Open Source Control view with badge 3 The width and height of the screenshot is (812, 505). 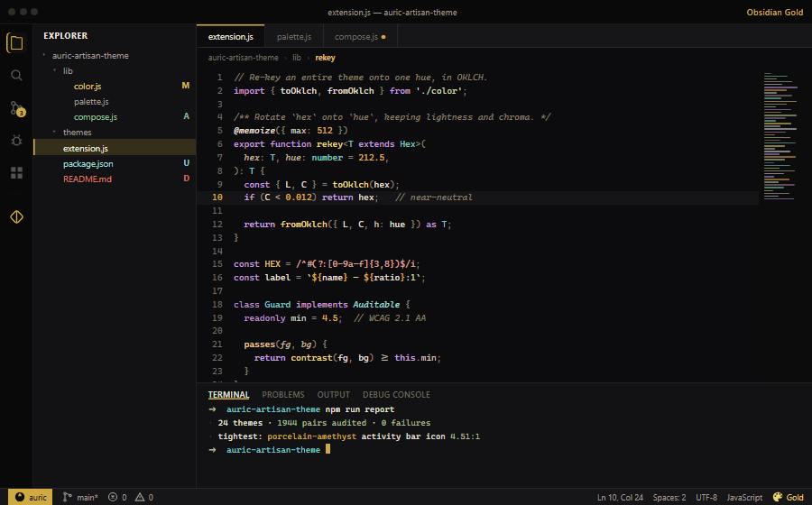(16, 108)
